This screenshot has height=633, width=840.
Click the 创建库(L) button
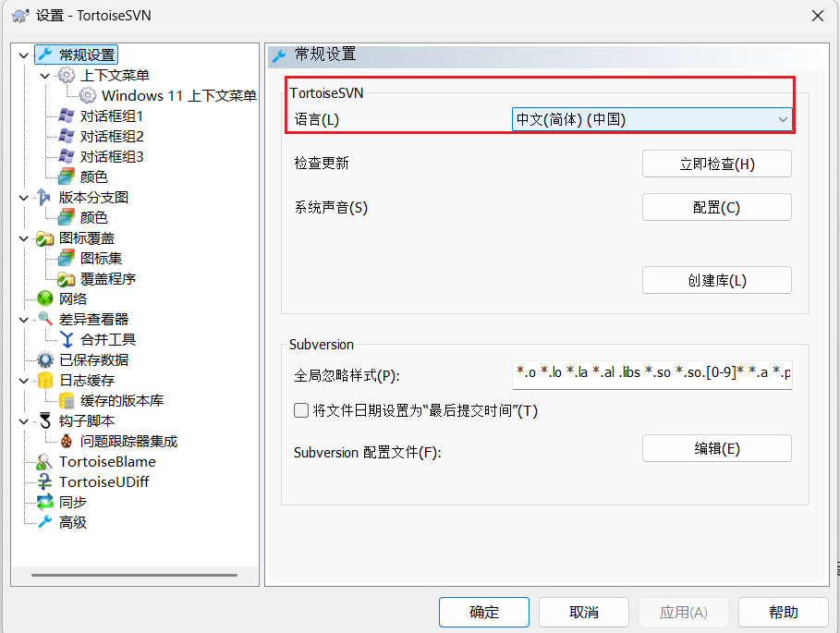[717, 280]
